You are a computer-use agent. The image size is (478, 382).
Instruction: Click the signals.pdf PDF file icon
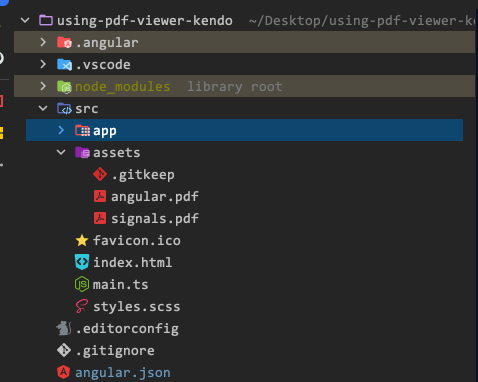[x=100, y=218]
